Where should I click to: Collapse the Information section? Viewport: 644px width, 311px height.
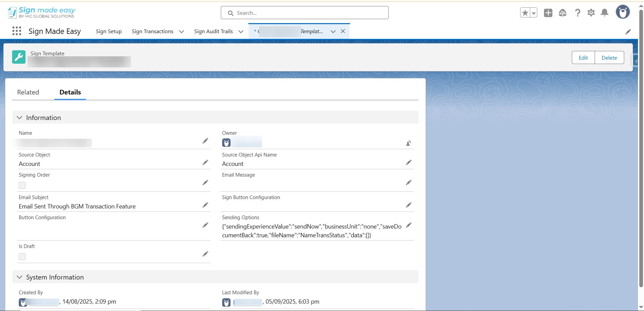(x=19, y=118)
